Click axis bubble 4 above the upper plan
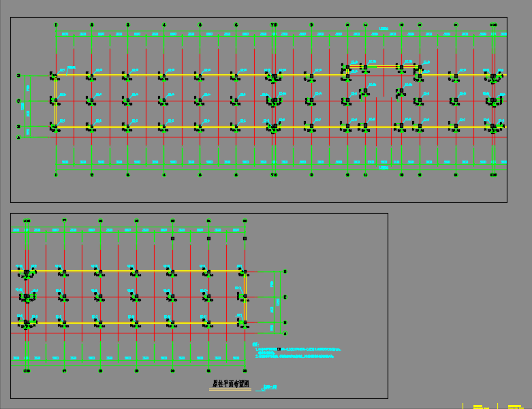532x409 pixels. click(x=163, y=24)
